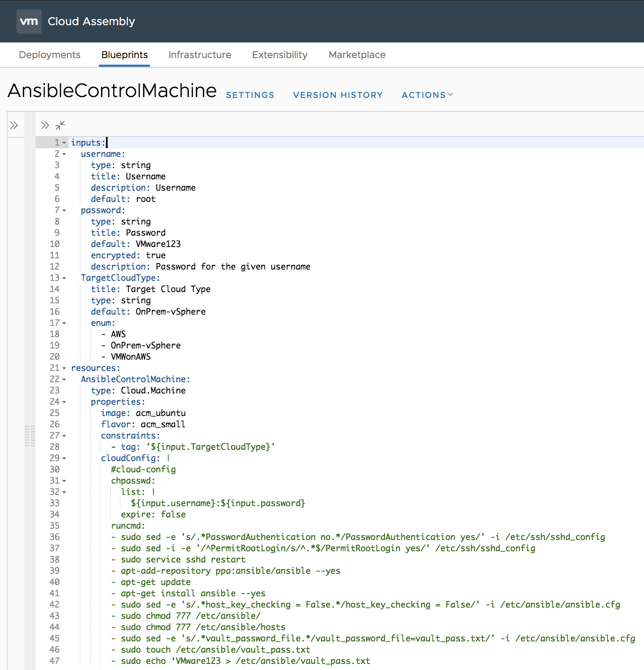Screen dimensions: 644x670
Task: Click the VMware vm logo icon
Action: click(x=29, y=21)
